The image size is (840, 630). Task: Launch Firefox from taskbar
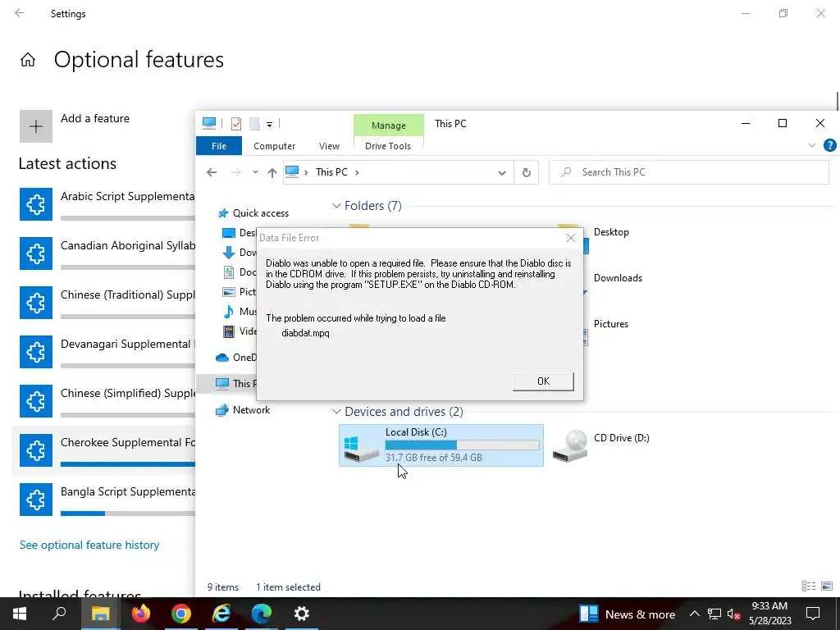[x=141, y=614]
